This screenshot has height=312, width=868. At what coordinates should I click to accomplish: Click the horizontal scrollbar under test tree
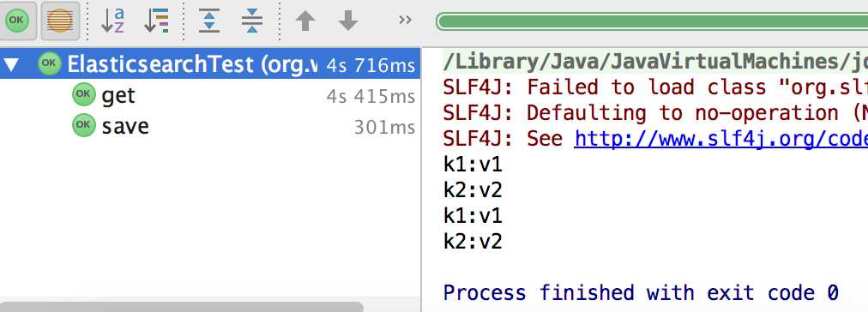click(182, 307)
